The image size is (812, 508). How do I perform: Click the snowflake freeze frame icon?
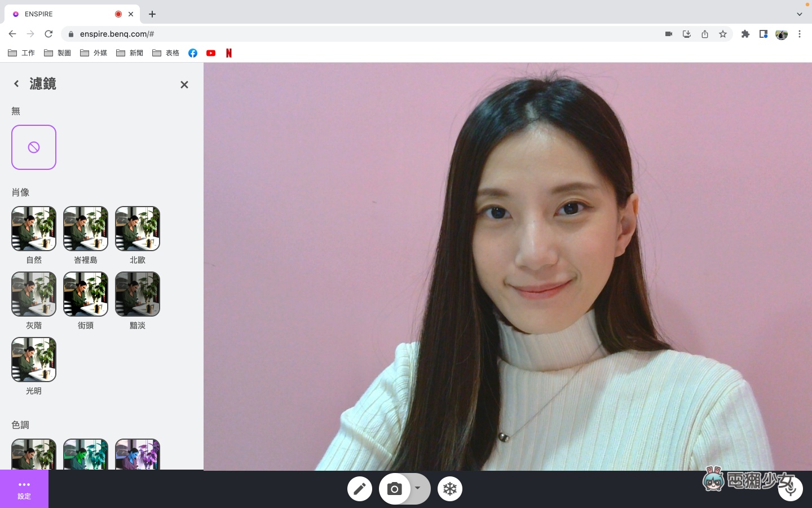point(450,489)
